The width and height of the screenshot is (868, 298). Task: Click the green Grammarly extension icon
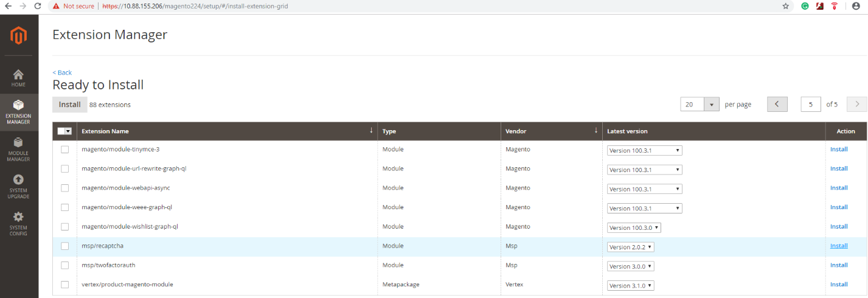click(805, 6)
